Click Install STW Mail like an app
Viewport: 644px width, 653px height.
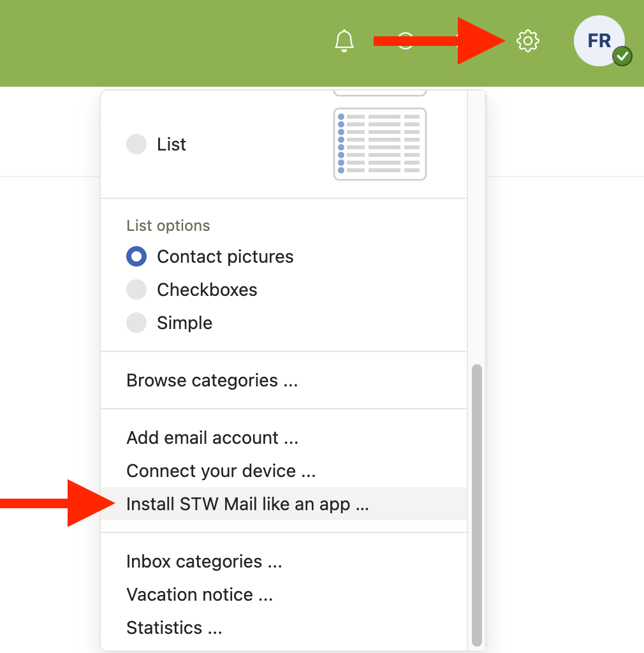[247, 504]
